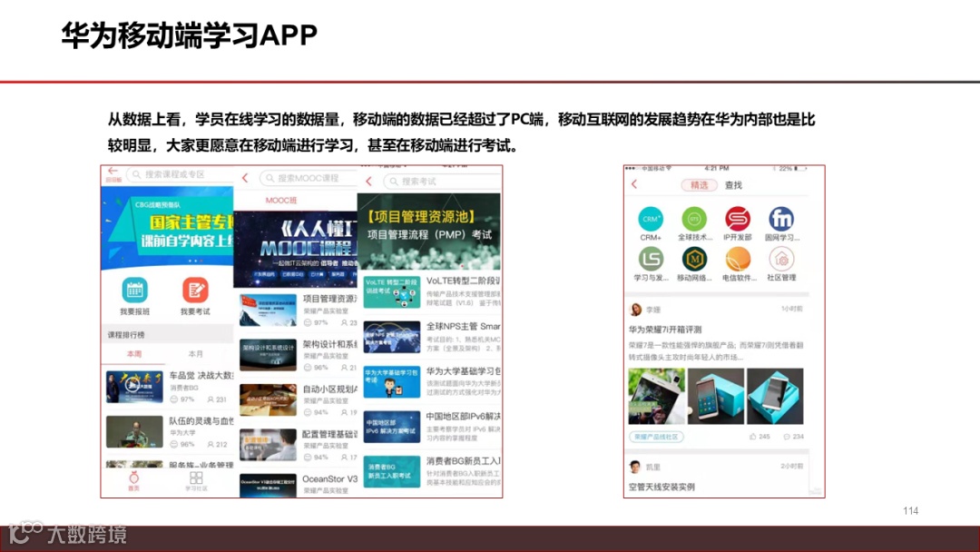
Task: Go back from the MOOC course screen
Action: coord(245,178)
